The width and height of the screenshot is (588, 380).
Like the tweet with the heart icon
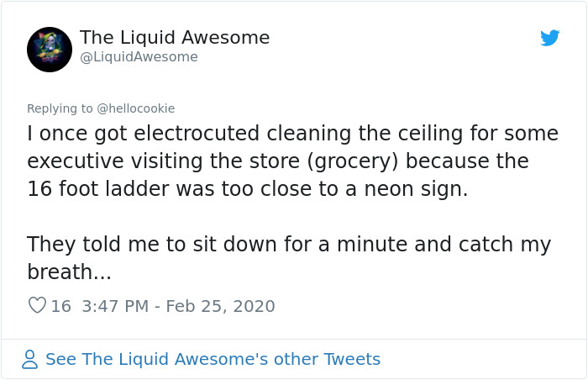[37, 305]
